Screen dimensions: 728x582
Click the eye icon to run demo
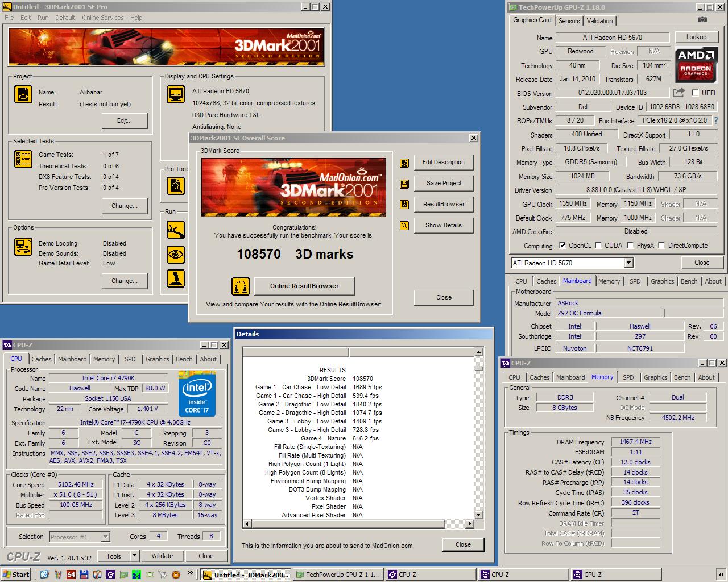[x=176, y=254]
